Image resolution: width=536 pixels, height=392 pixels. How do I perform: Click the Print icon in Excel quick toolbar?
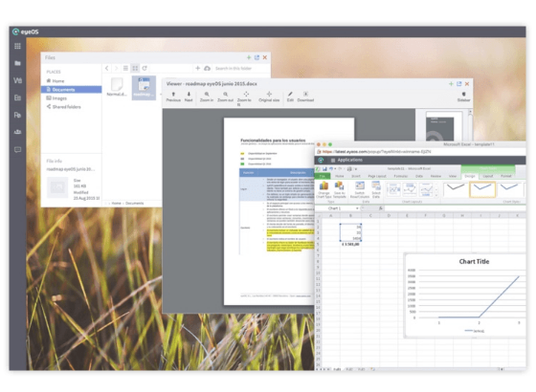(x=349, y=169)
